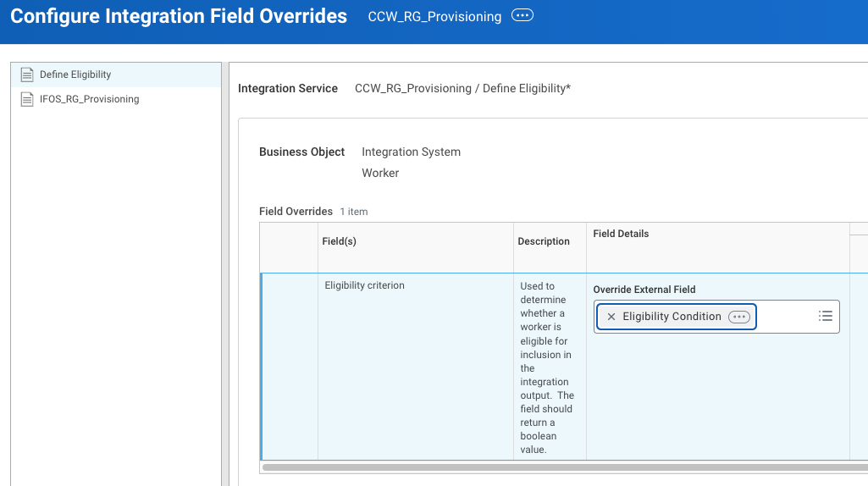The height and width of the screenshot is (486, 868).
Task: Click the Field(s) column header
Action: click(339, 241)
